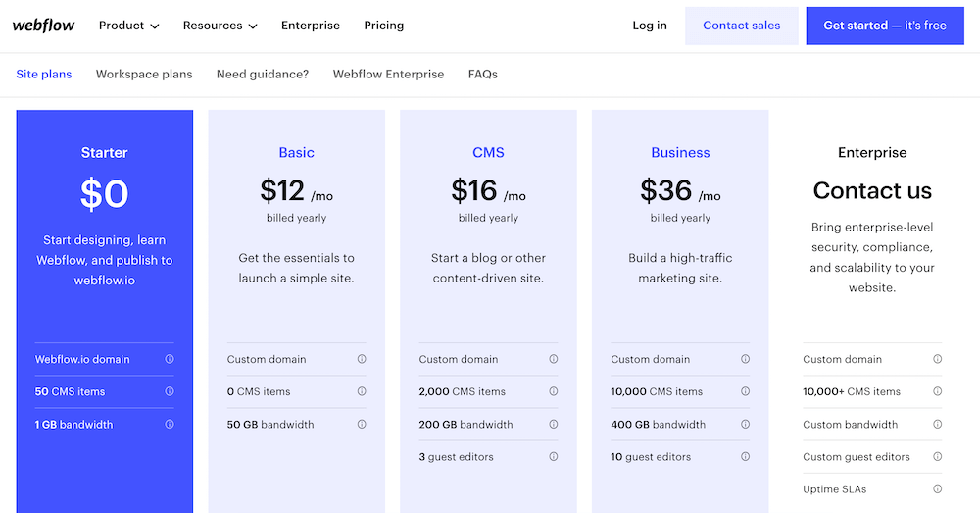Open the Resources dropdown menu
This screenshot has height=513, width=980.
point(220,26)
